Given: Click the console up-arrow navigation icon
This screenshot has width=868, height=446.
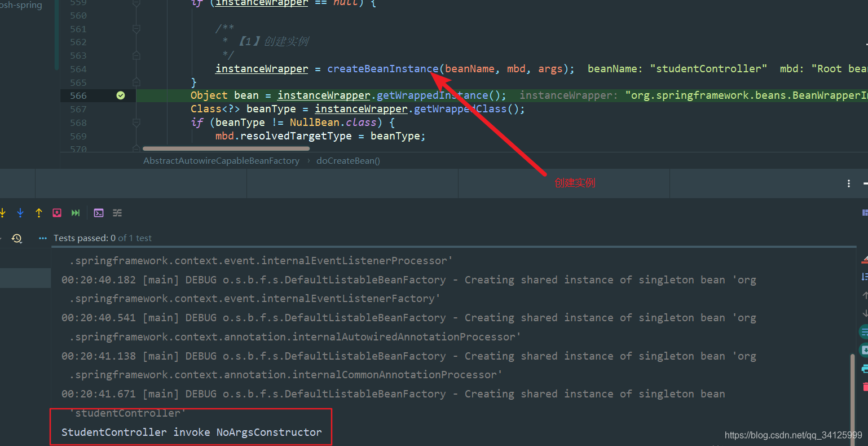Looking at the screenshot, I should click(x=865, y=295).
